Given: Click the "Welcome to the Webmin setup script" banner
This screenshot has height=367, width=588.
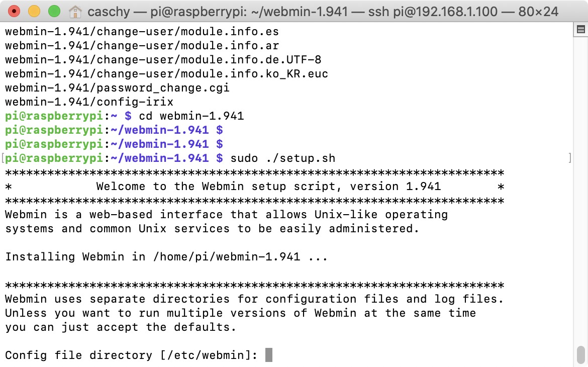Looking at the screenshot, I should pos(268,187).
